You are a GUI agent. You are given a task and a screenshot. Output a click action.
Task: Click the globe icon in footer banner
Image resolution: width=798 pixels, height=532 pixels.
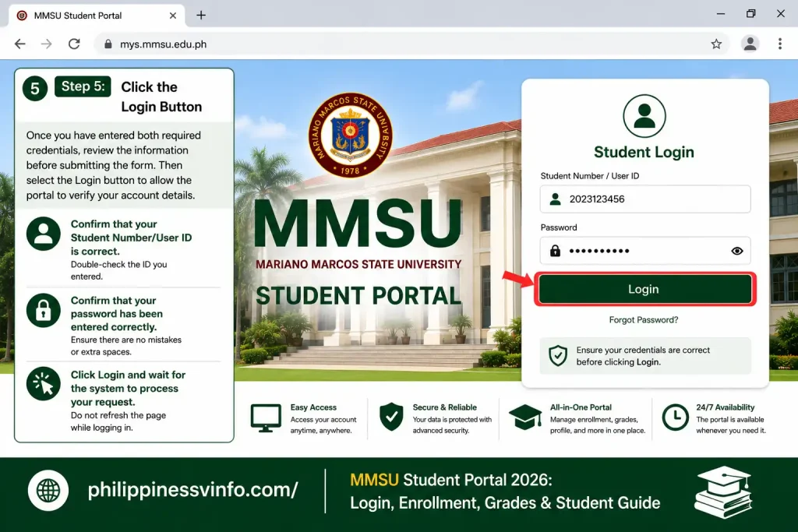(x=48, y=490)
